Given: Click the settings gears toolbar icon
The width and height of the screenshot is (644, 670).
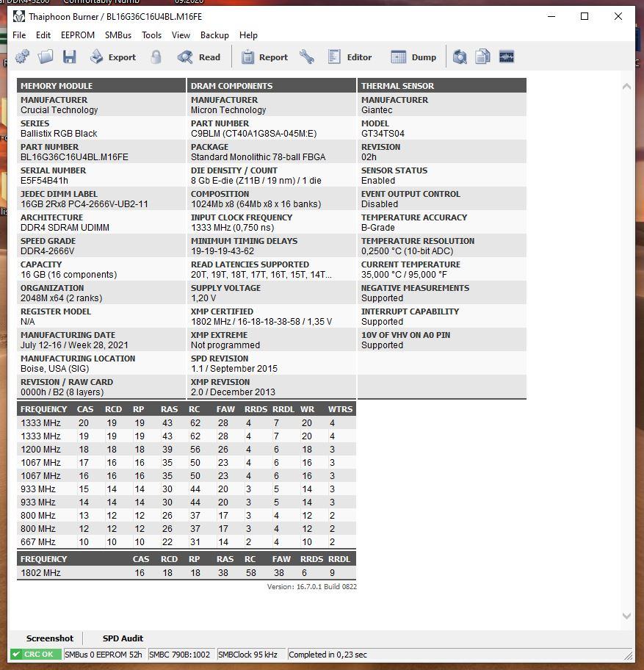Looking at the screenshot, I should pyautogui.click(x=22, y=57).
